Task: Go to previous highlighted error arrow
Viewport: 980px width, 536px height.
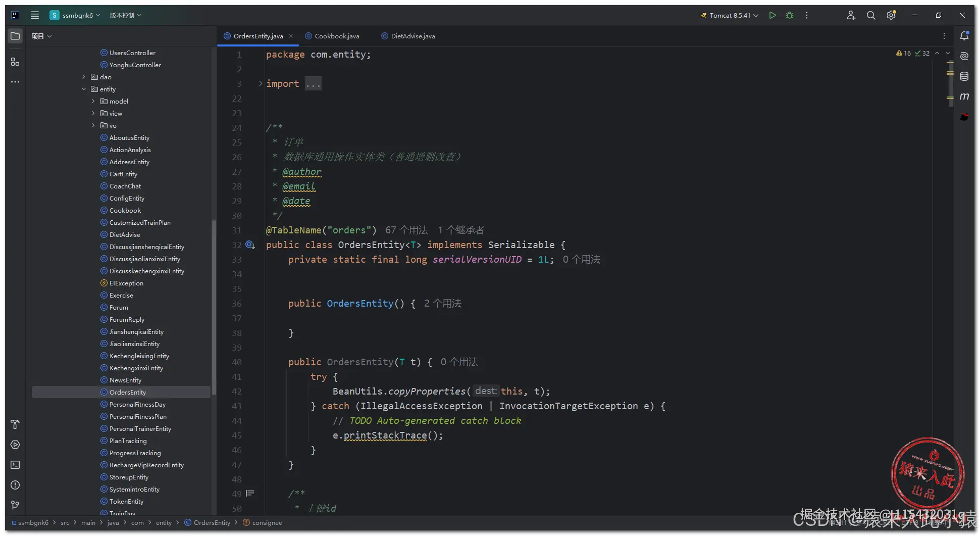Action: point(937,53)
